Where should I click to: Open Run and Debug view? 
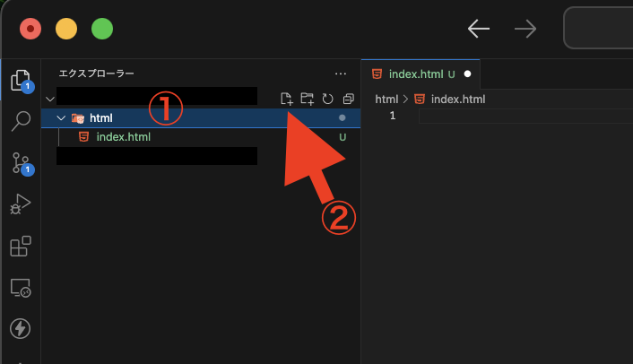point(21,204)
